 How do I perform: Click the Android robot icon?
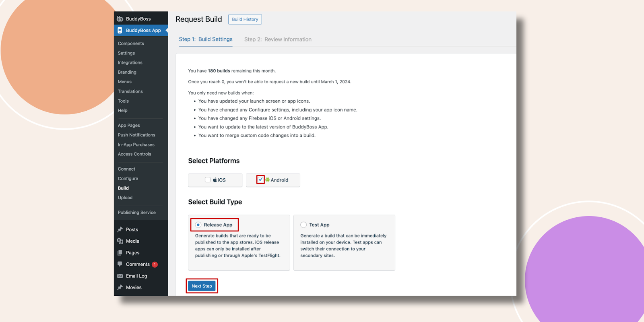tap(268, 180)
